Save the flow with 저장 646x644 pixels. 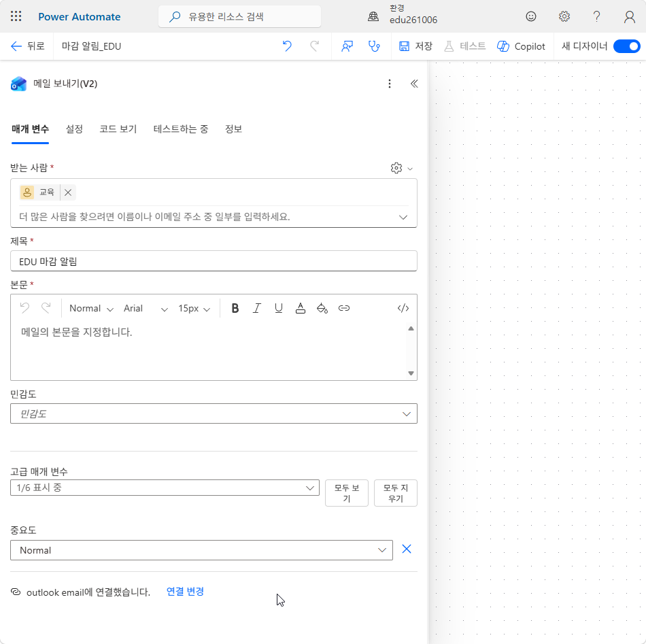click(x=415, y=46)
